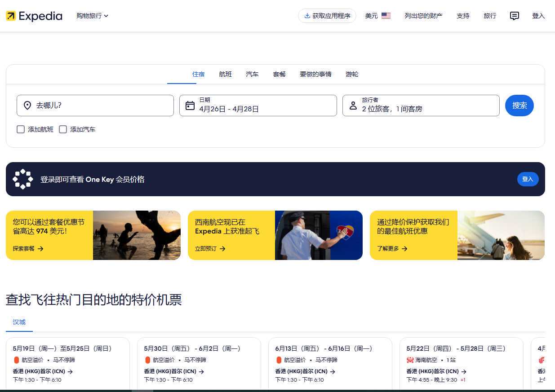Click the 了解更多 link
The height and width of the screenshot is (392, 555).
coord(392,248)
